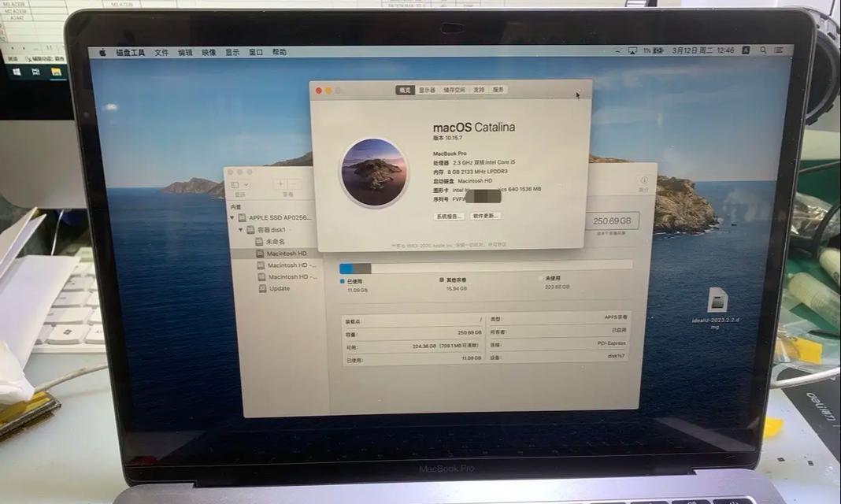The image size is (841, 504).
Task: Click the 版本 10.15.7 text
Action: [x=448, y=139]
